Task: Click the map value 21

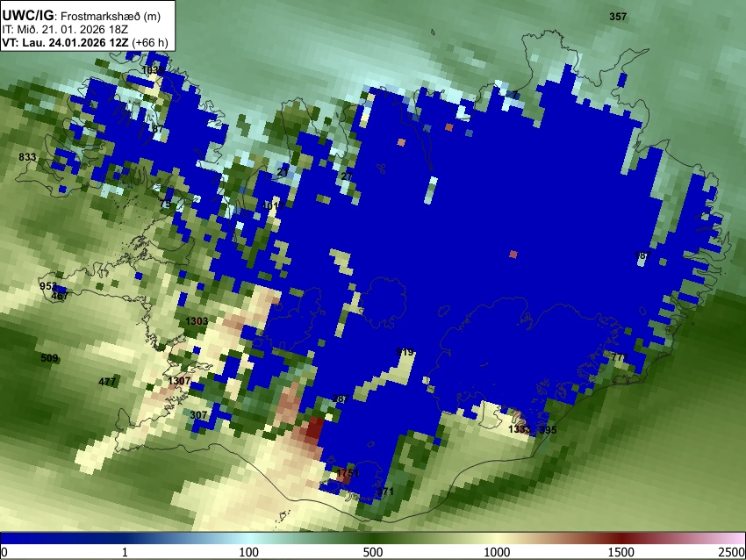Action: pos(283,172)
